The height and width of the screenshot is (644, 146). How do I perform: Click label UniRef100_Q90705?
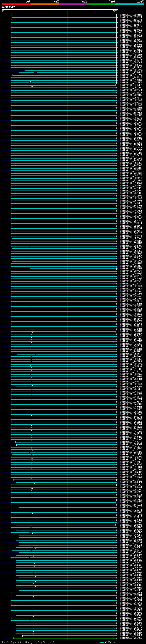(x=131, y=186)
